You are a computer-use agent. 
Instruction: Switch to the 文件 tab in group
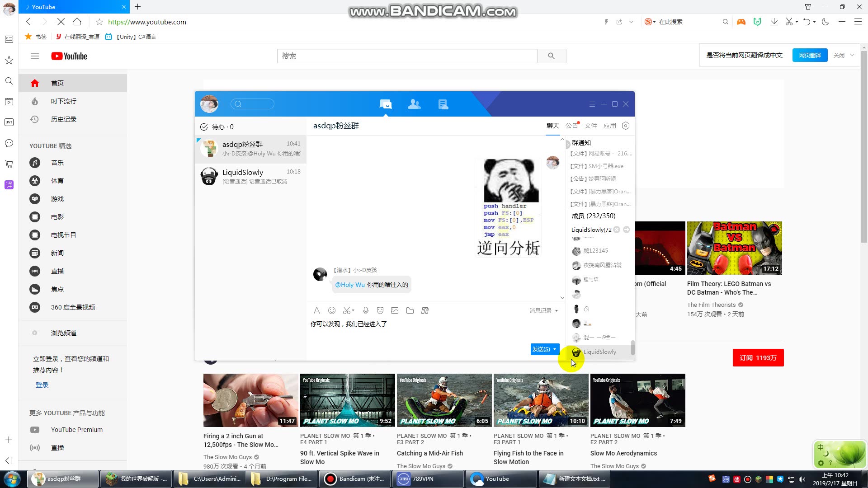[x=590, y=126]
